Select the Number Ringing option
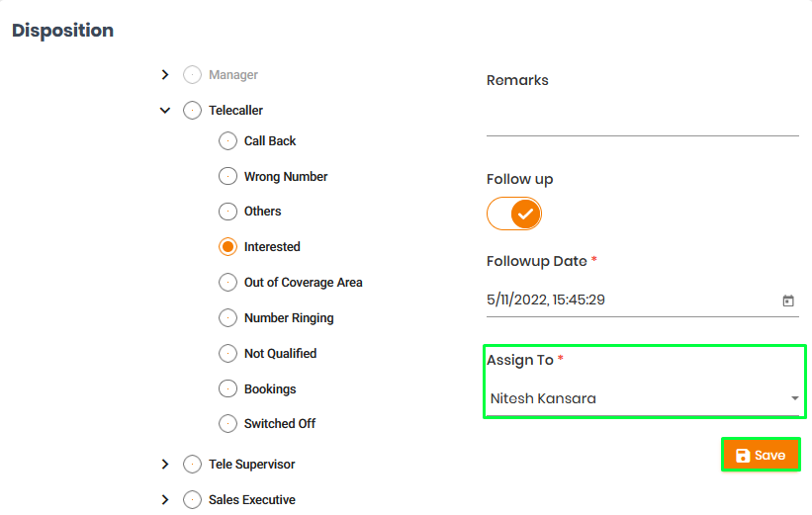 [x=227, y=318]
